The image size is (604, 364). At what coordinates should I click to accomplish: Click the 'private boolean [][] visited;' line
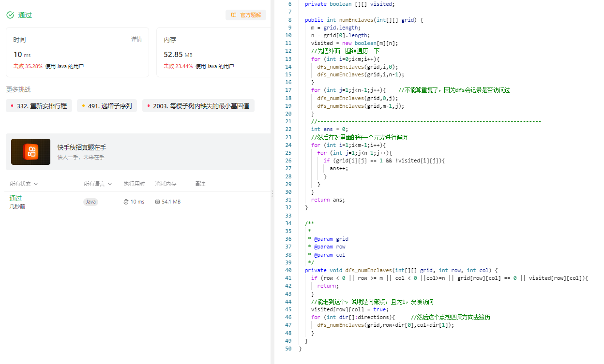[x=350, y=4]
